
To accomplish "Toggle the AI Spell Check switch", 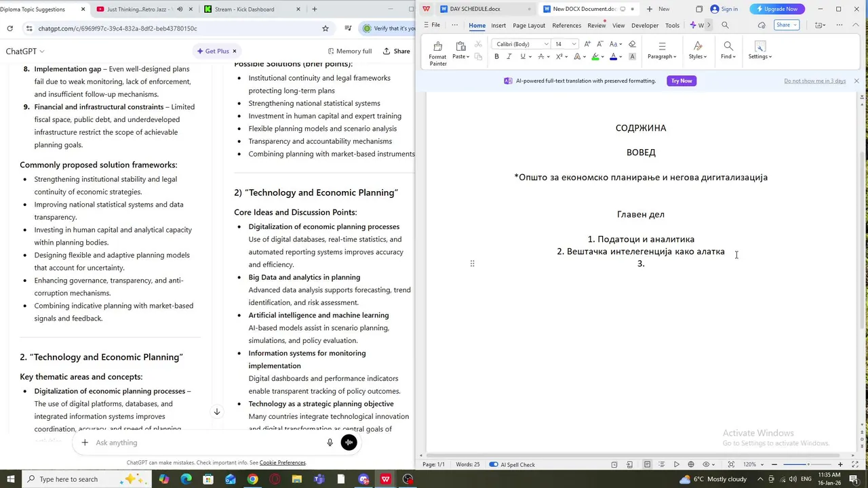I will [x=493, y=464].
